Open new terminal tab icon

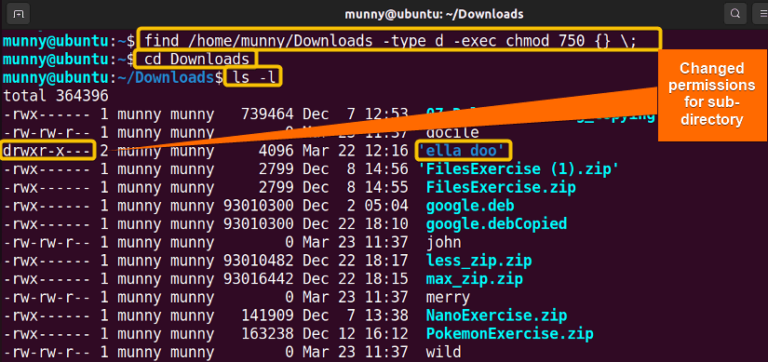pos(19,14)
